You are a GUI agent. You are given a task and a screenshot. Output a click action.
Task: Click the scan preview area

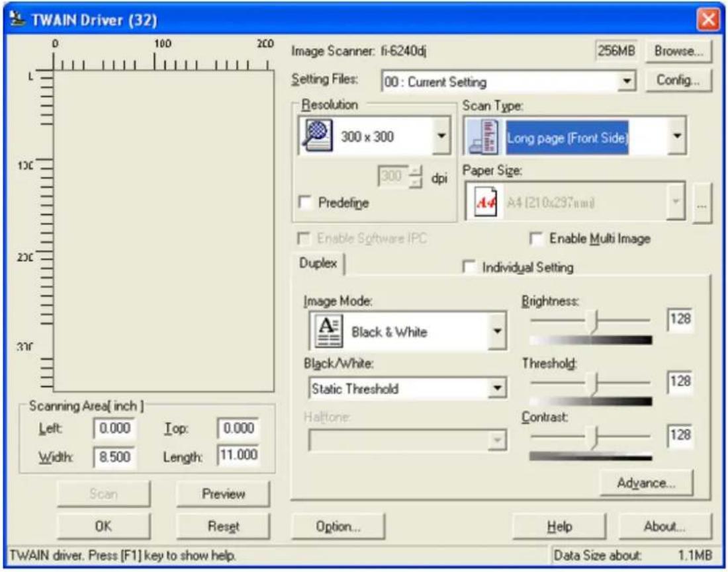click(163, 231)
